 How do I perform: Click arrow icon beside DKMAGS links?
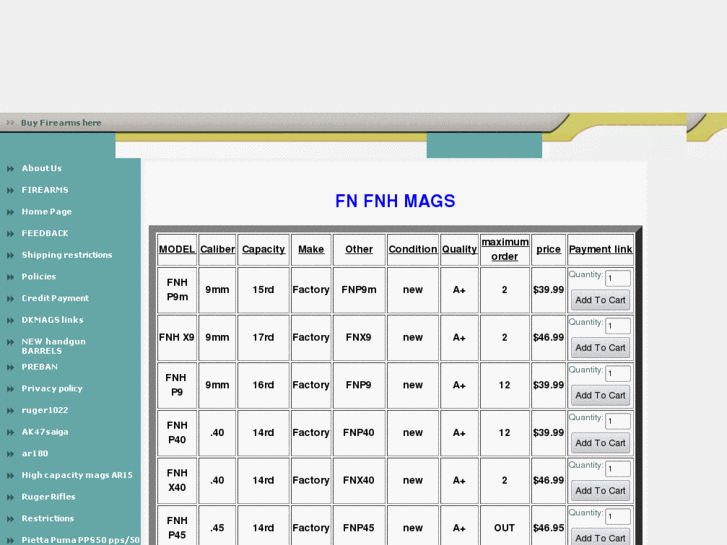tap(10, 321)
